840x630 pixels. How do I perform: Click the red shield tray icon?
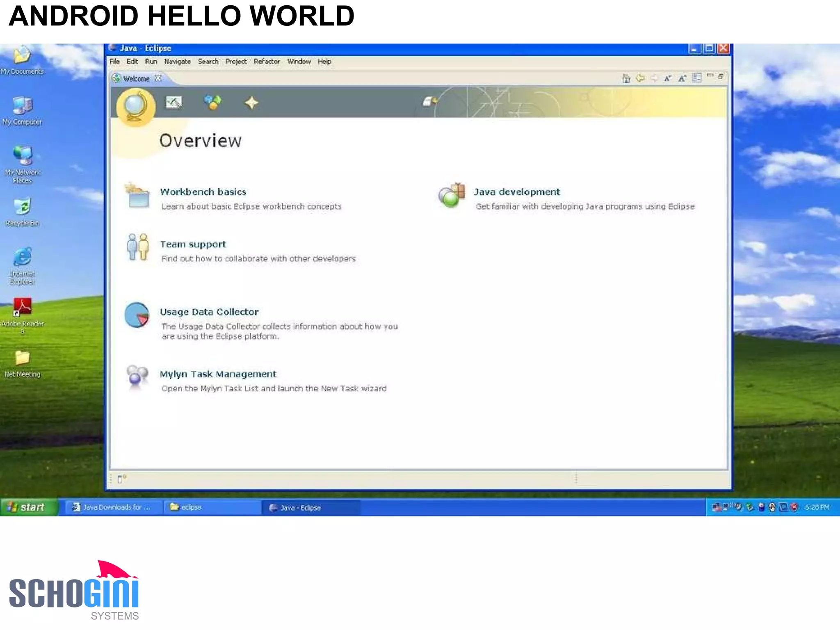(x=794, y=507)
